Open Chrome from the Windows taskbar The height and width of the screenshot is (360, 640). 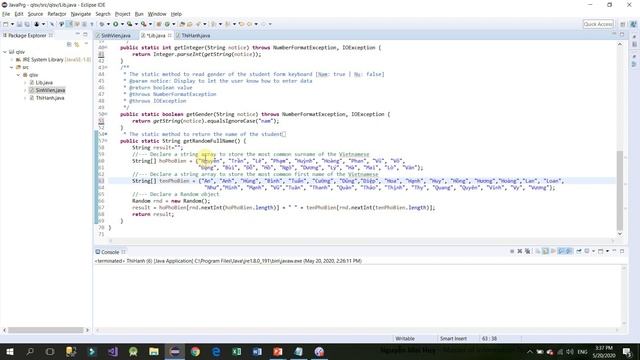pyautogui.click(x=196, y=351)
